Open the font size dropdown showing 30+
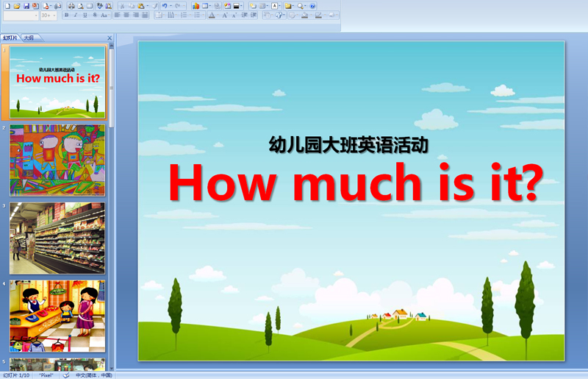 (49, 15)
